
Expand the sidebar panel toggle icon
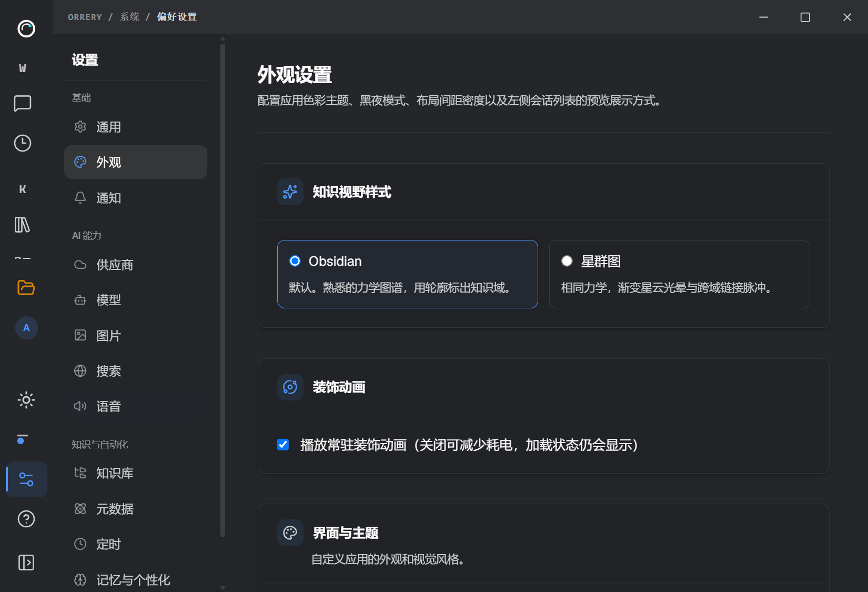[x=26, y=563]
